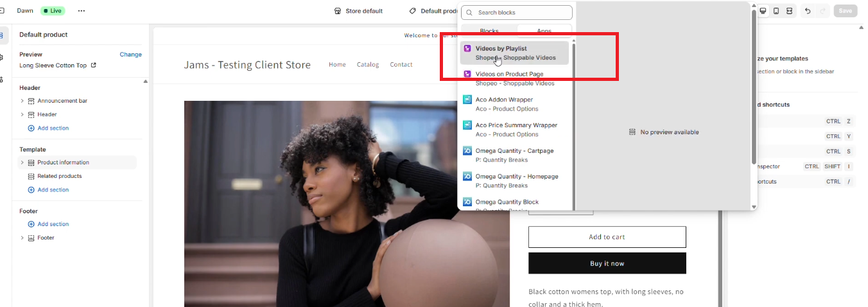The width and height of the screenshot is (868, 307).
Task: Open the Store default dropdown
Action: click(358, 11)
